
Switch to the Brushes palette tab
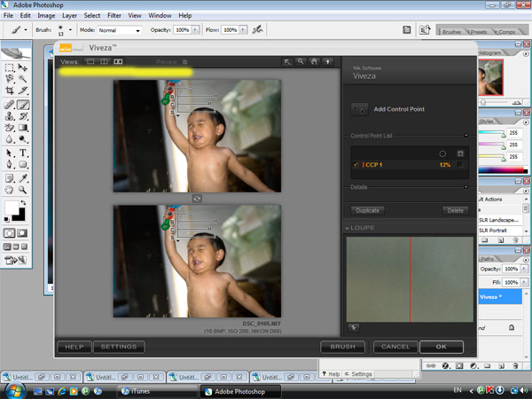point(451,32)
